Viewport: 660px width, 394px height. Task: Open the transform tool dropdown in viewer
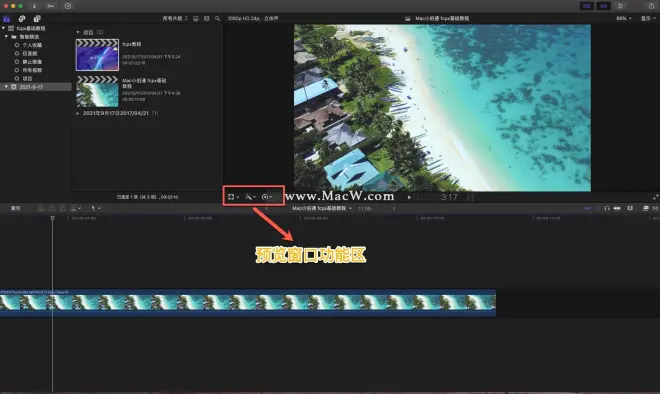[233, 197]
